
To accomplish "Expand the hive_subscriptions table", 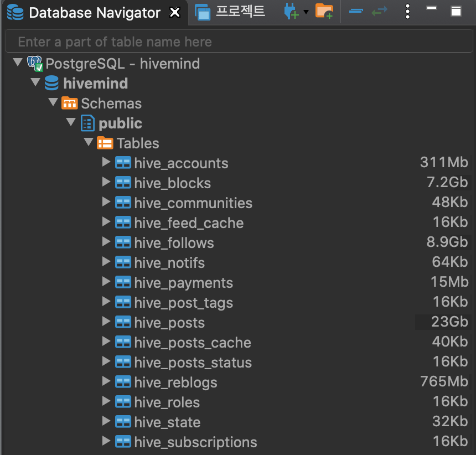I will pyautogui.click(x=106, y=441).
